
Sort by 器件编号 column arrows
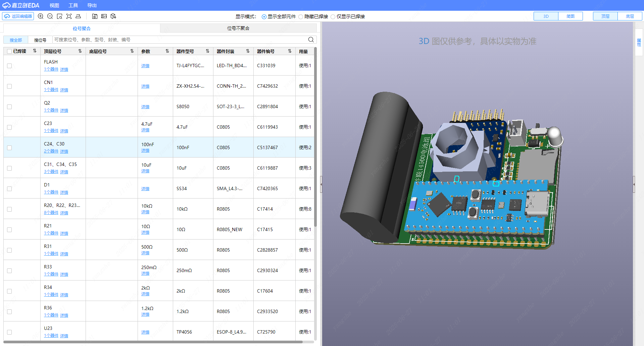(290, 51)
